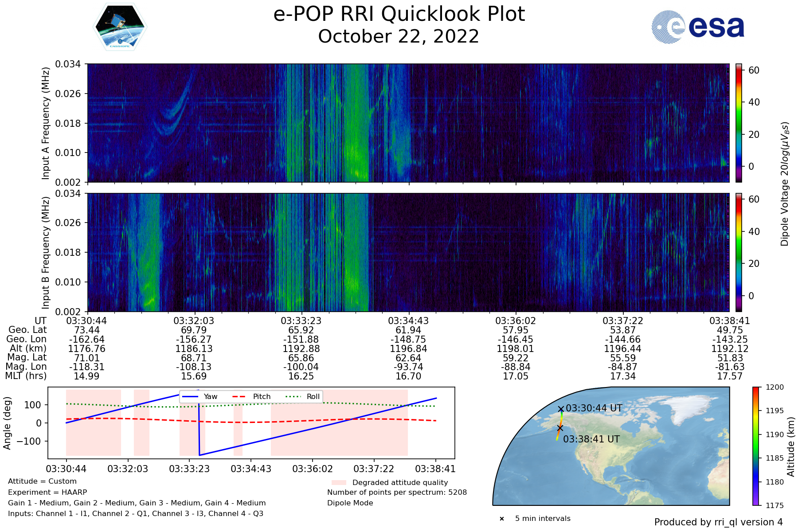
Task: Click the Roll legend entry
Action: tap(303, 396)
